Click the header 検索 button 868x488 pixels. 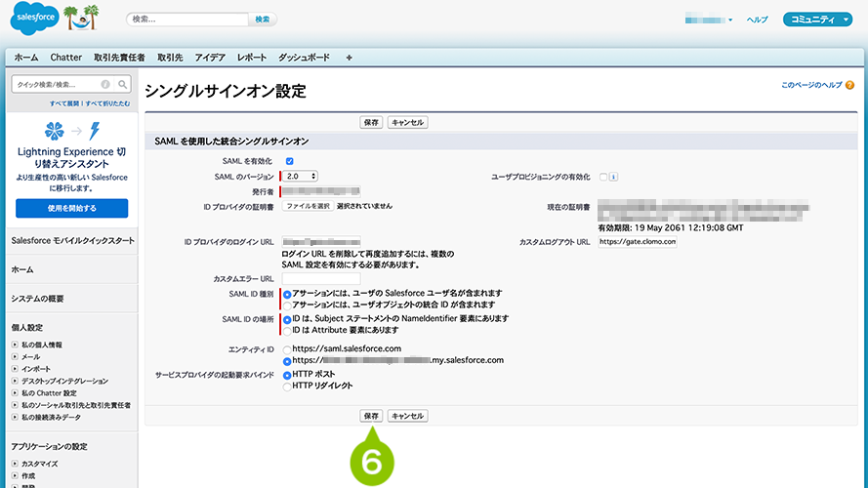263,20
